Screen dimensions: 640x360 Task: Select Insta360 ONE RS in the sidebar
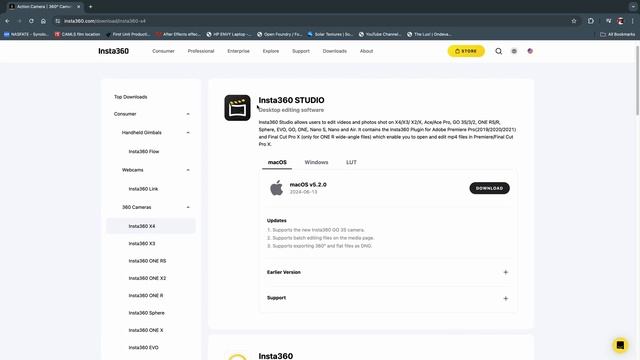pos(147,261)
